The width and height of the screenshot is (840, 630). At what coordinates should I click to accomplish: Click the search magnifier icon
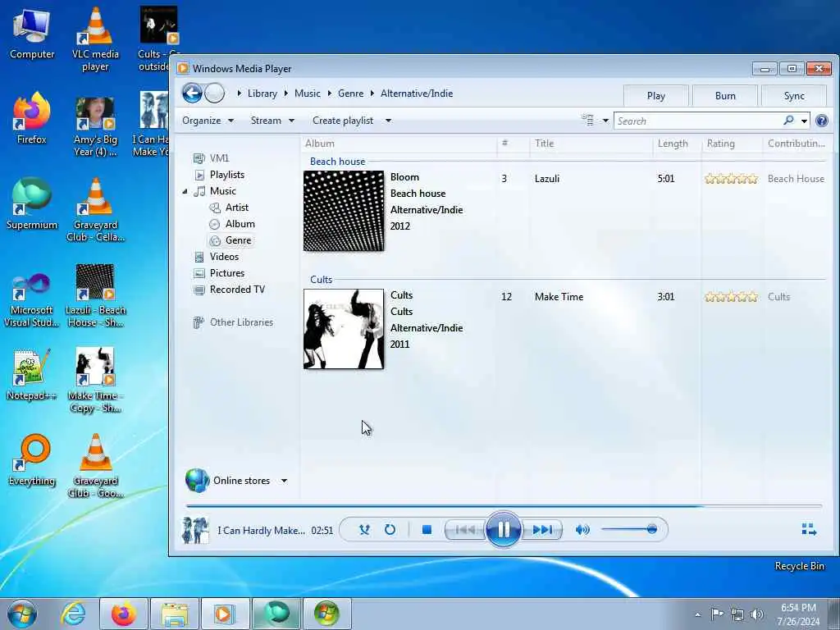pos(788,121)
